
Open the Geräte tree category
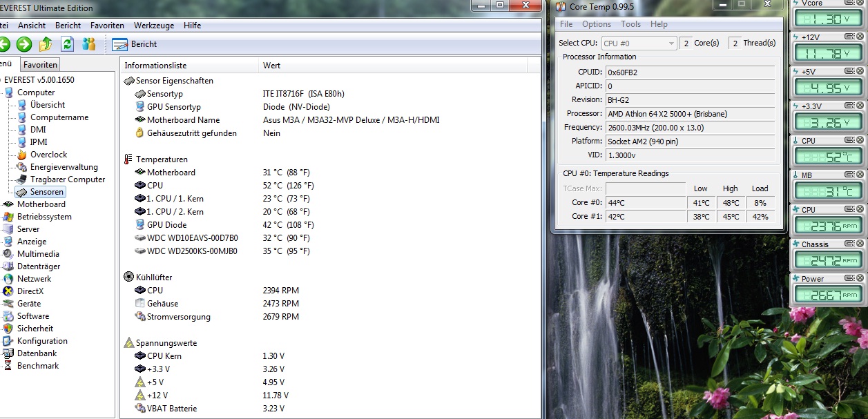(22, 304)
